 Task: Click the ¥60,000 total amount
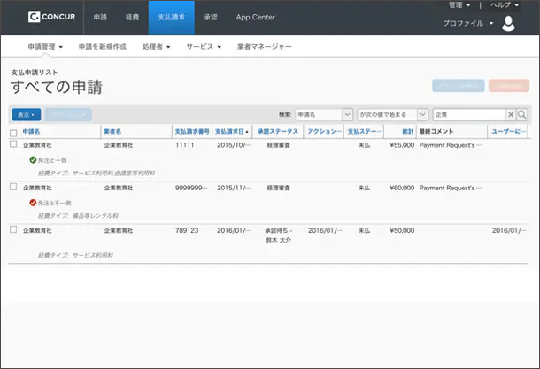point(402,187)
